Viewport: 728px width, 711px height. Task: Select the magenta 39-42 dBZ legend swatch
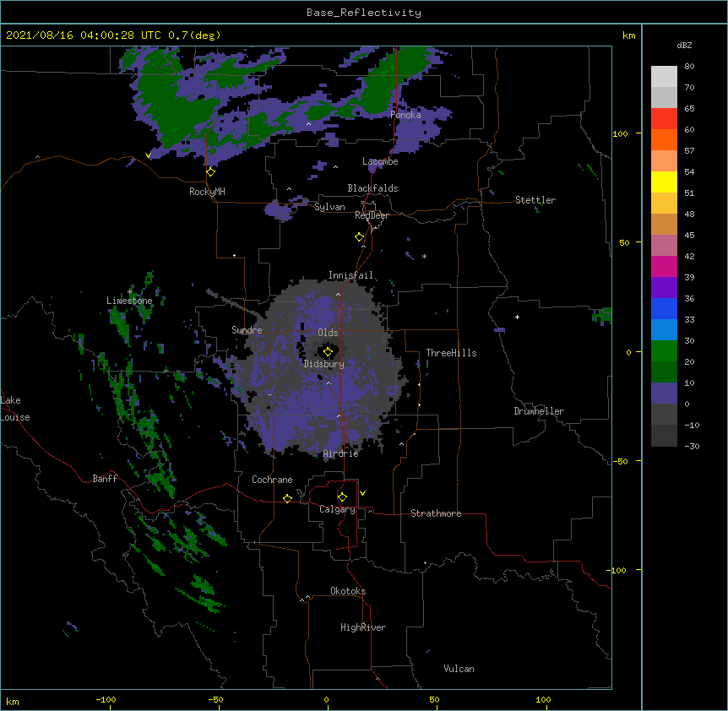tap(664, 266)
